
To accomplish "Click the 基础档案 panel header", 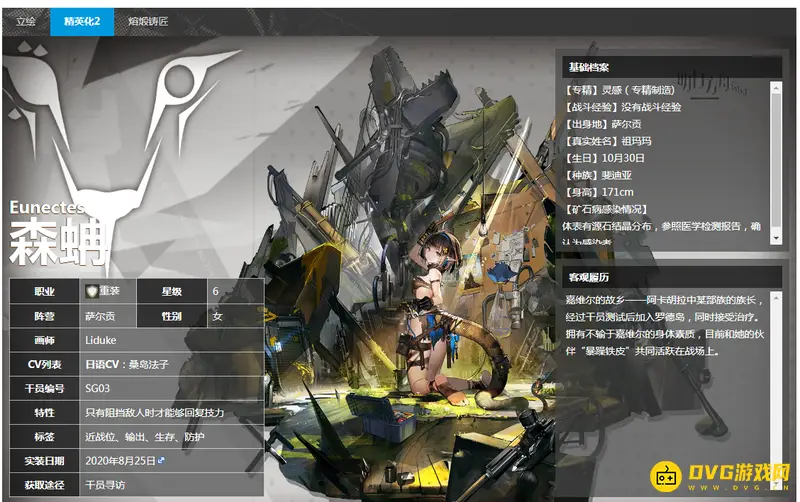I will (672, 67).
